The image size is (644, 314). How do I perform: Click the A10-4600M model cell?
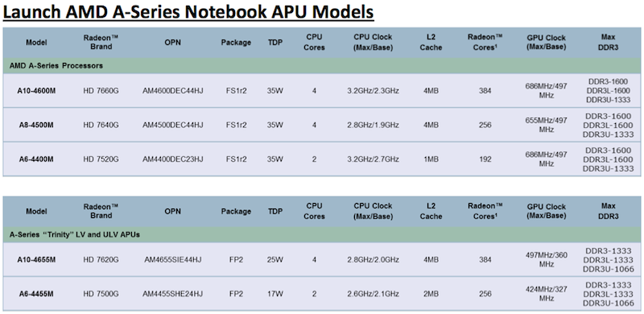tap(36, 90)
